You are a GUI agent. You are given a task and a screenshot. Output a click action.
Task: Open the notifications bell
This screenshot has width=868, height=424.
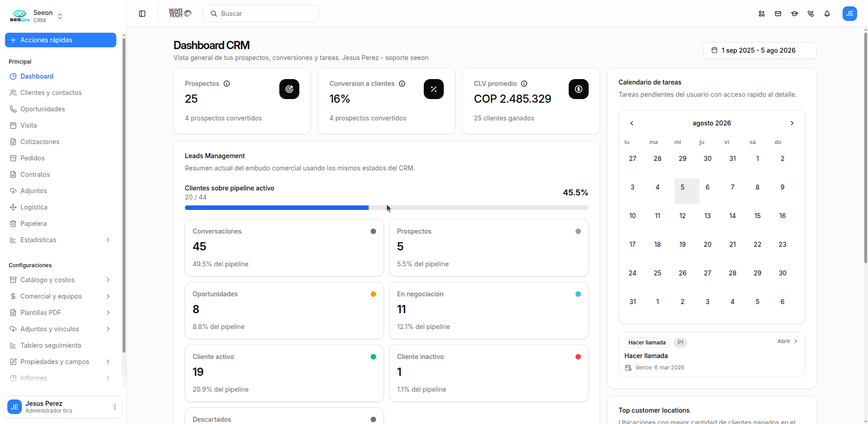tap(827, 14)
